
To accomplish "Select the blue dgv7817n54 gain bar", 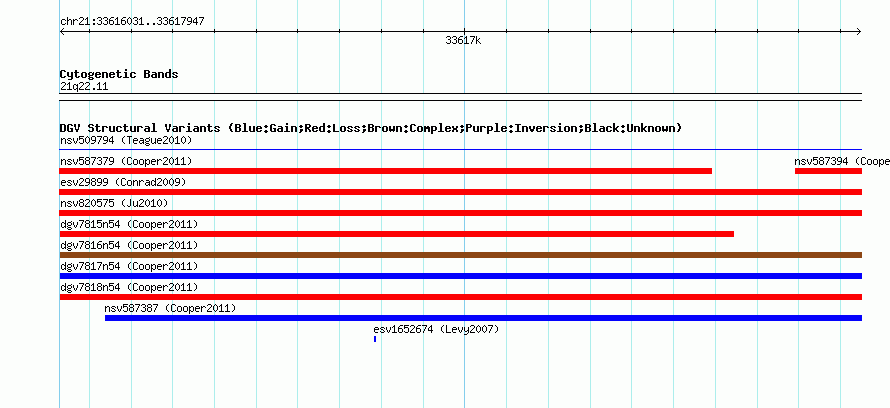I will pos(460,276).
